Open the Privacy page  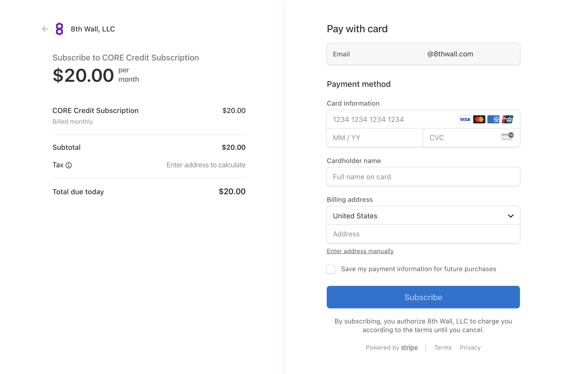470,347
